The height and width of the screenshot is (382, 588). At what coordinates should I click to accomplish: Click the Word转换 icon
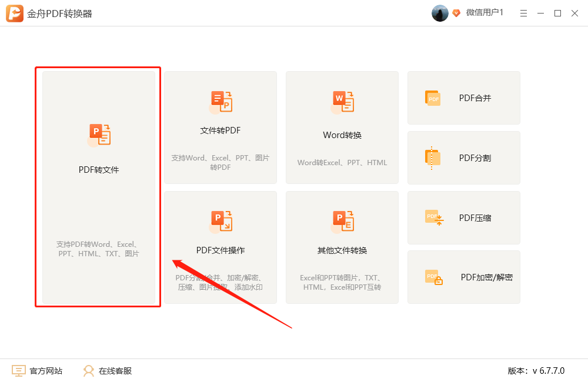click(342, 102)
